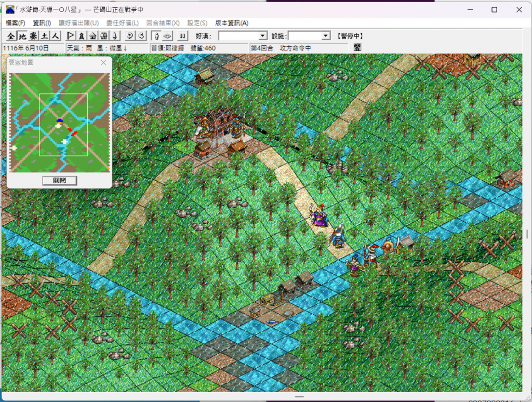This screenshot has width=532, height=402.
Task: Click the round shield unit by the river
Action: pyautogui.click(x=389, y=246)
